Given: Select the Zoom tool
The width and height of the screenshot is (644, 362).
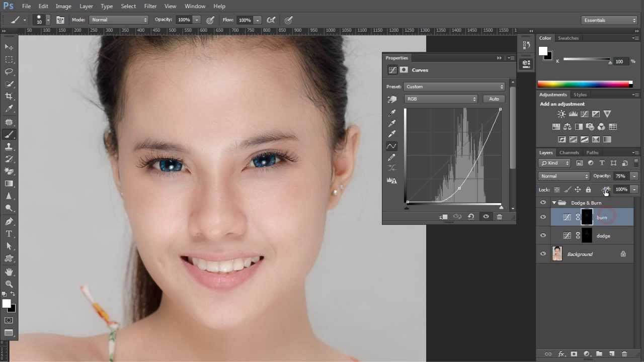Looking at the screenshot, I should point(9,284).
